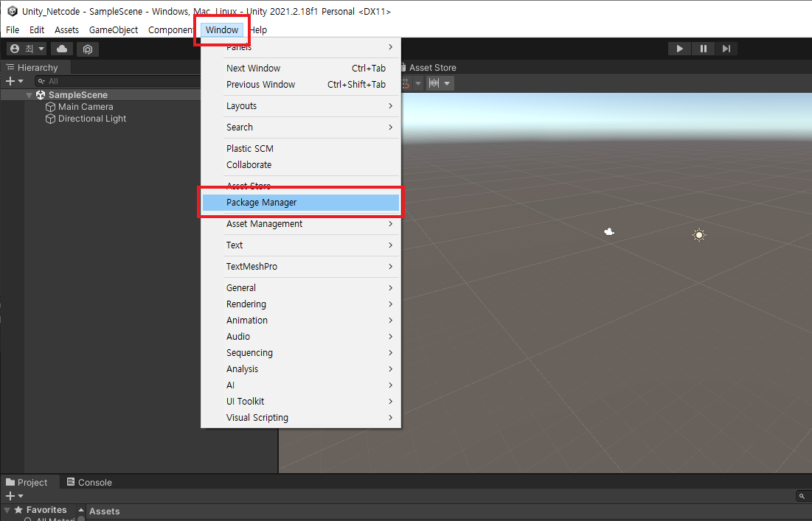Open Collaborate from the menu
This screenshot has height=521, width=812.
pos(301,164)
